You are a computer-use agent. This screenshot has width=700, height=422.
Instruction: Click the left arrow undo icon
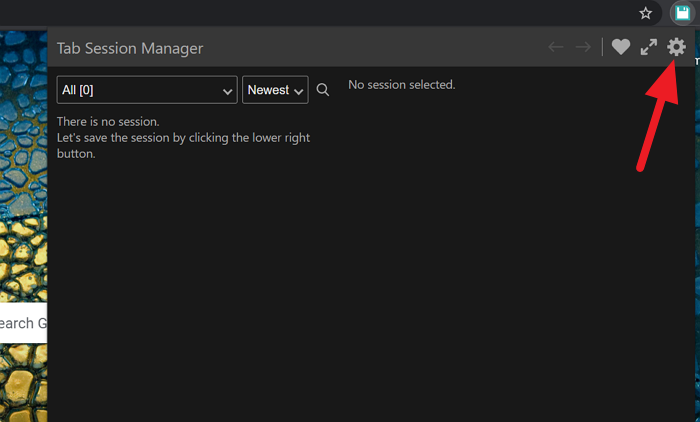click(x=556, y=47)
